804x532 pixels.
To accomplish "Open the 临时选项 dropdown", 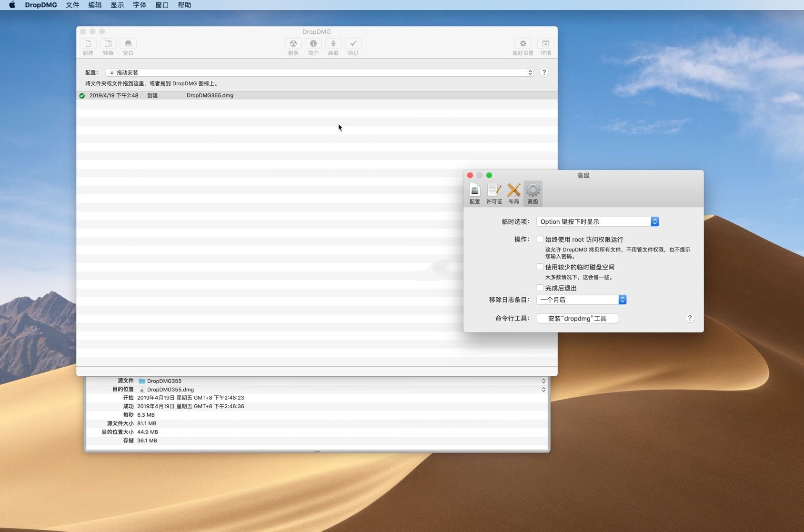I will (x=597, y=221).
